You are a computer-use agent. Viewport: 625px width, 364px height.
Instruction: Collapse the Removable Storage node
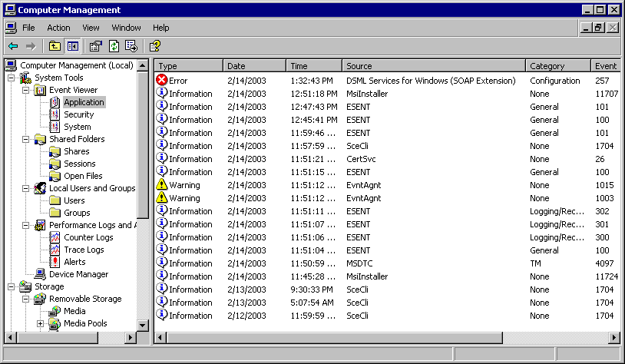[26, 299]
